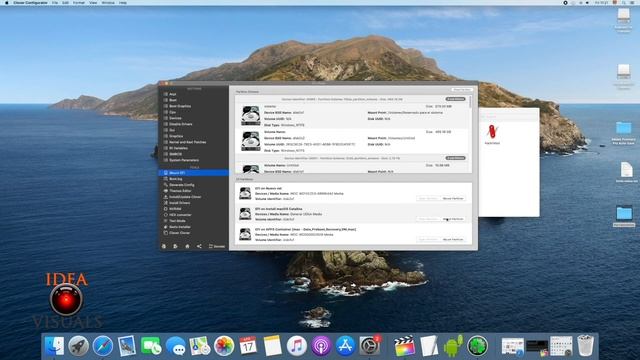Click the NVRAM tool icon

click(166, 209)
